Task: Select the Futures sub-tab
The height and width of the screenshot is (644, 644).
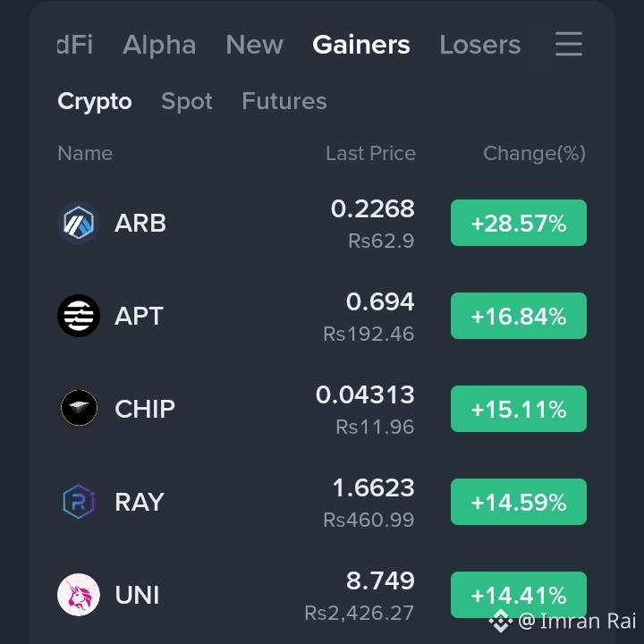Action: click(x=284, y=101)
